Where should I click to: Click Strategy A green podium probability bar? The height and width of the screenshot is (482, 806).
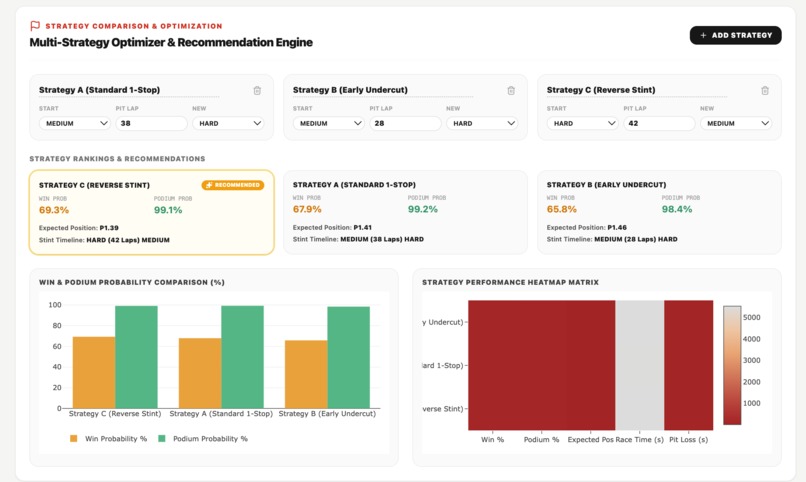242,357
